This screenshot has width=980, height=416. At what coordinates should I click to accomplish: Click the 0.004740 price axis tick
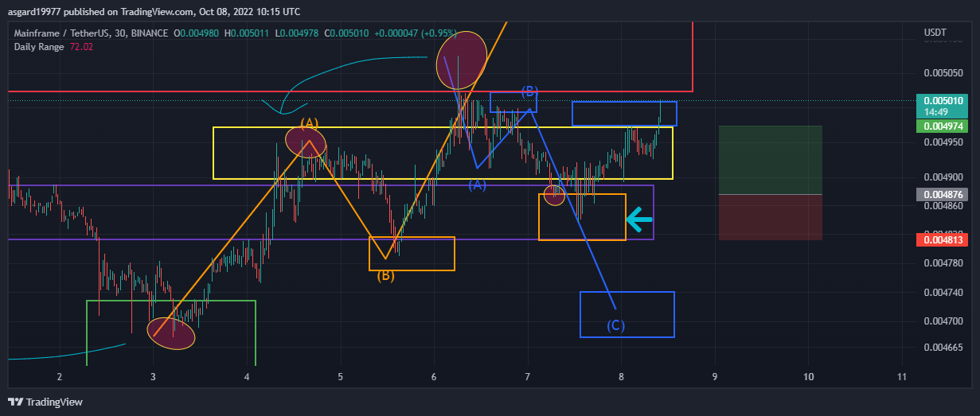tap(944, 293)
